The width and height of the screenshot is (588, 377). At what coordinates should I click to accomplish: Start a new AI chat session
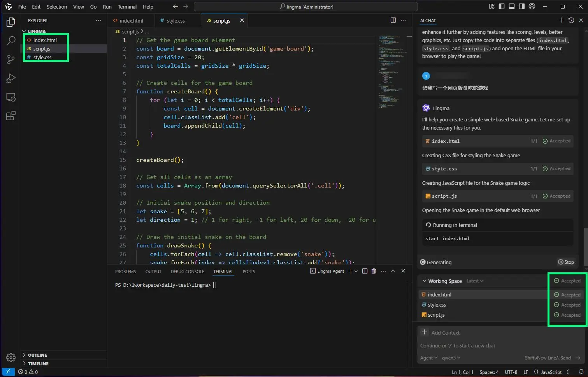(561, 20)
